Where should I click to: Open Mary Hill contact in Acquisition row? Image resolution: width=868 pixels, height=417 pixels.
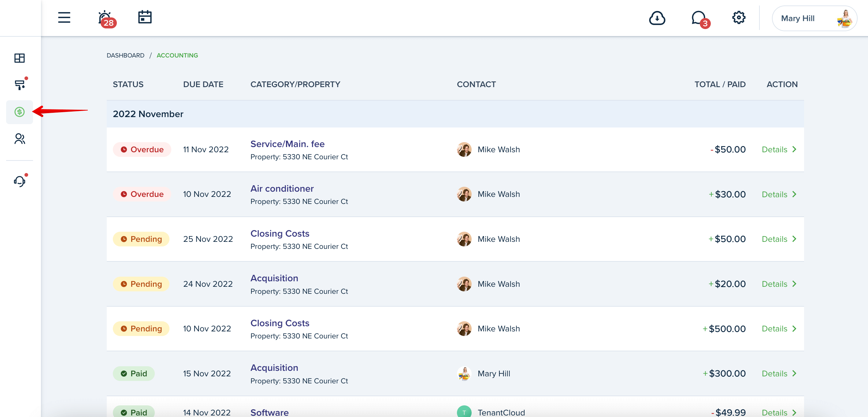pos(494,374)
